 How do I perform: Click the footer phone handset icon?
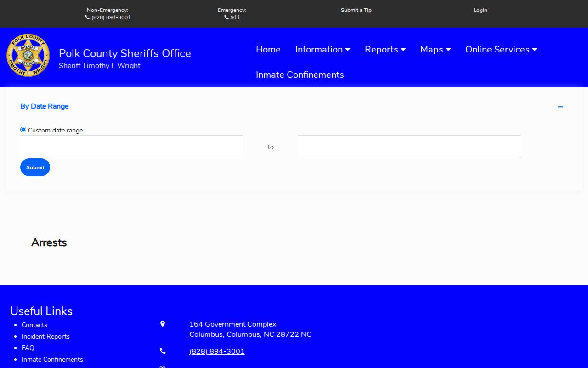[x=163, y=351]
